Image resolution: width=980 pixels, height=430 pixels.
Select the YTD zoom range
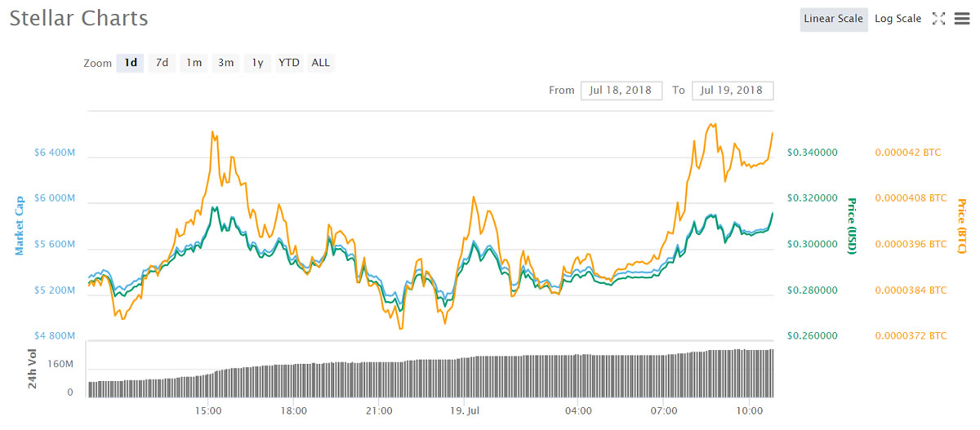click(288, 63)
